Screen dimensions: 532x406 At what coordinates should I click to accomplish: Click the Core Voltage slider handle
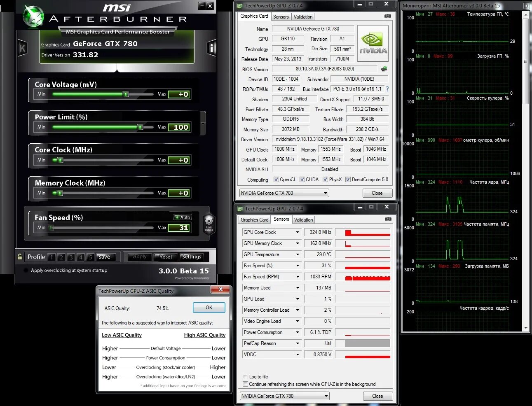coord(126,94)
